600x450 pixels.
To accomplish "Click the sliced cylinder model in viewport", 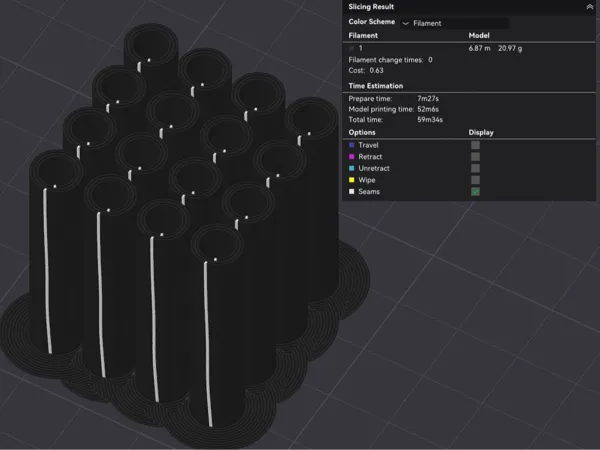I will 184,237.
